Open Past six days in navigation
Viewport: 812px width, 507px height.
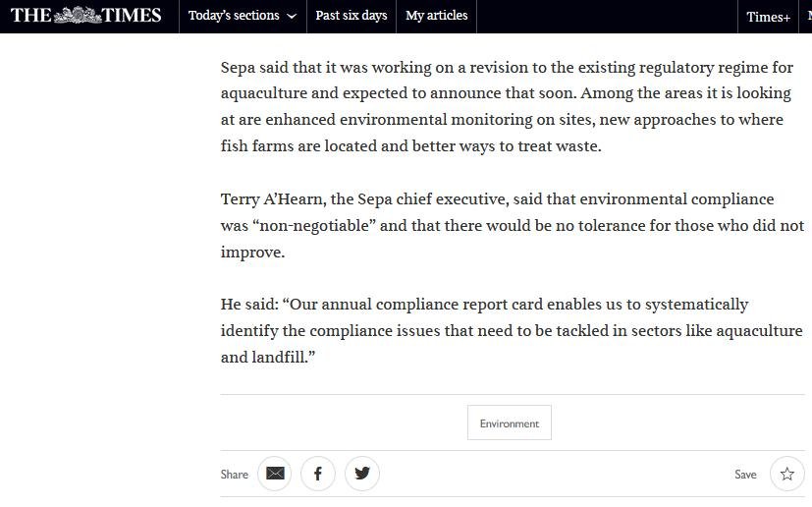(351, 16)
